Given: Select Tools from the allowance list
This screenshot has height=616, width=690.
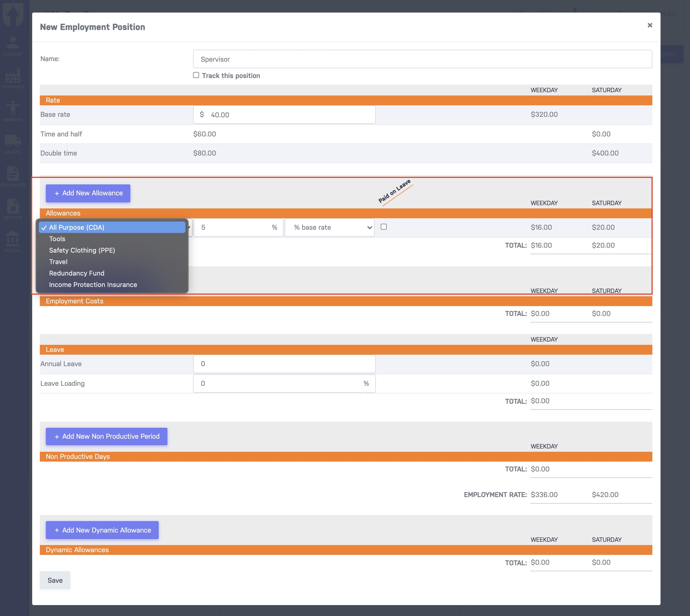Looking at the screenshot, I should (57, 239).
